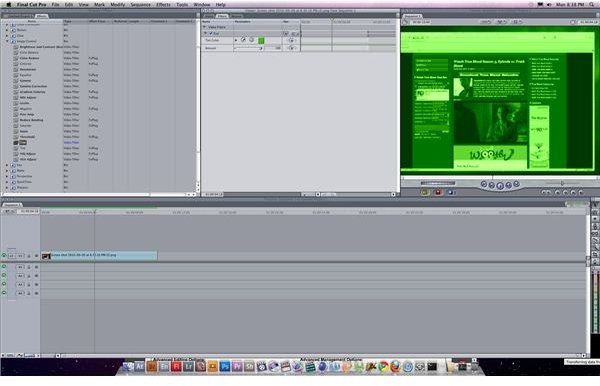This screenshot has width=600, height=386.
Task: Toggle Auto Select on V1 track
Action: click(x=36, y=256)
